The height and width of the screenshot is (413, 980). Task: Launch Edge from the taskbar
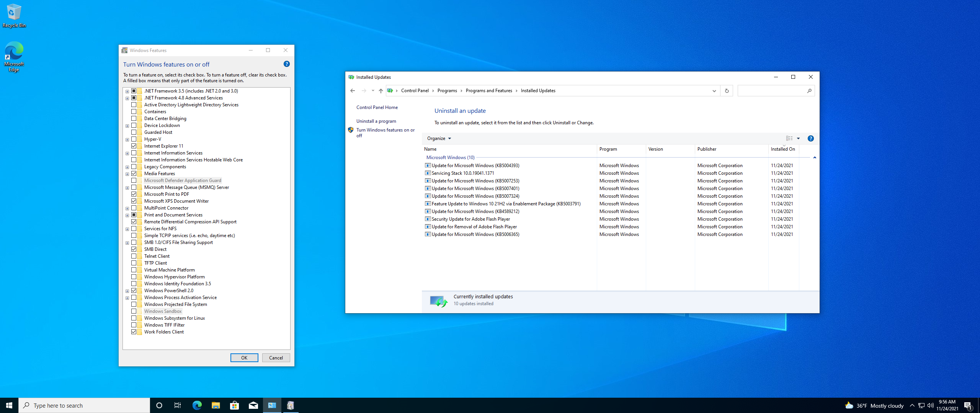tap(197, 405)
